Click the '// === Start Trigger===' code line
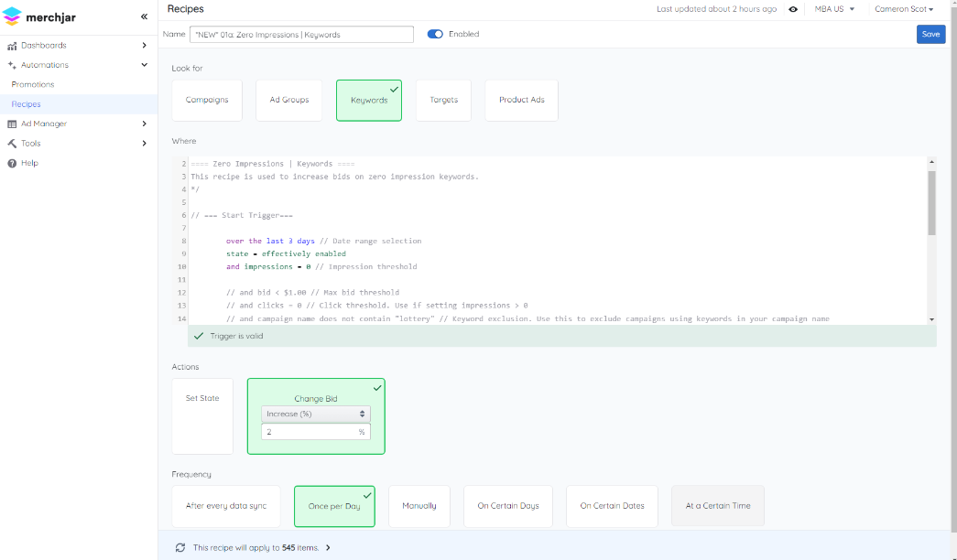957x560 pixels. tap(242, 215)
